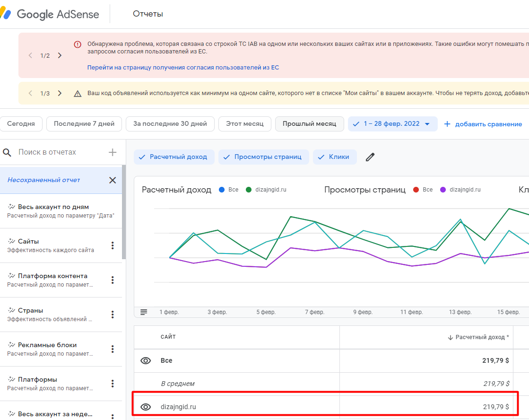The width and height of the screenshot is (529, 420).
Task: Click the pencil edit metrics icon
Action: tap(370, 157)
